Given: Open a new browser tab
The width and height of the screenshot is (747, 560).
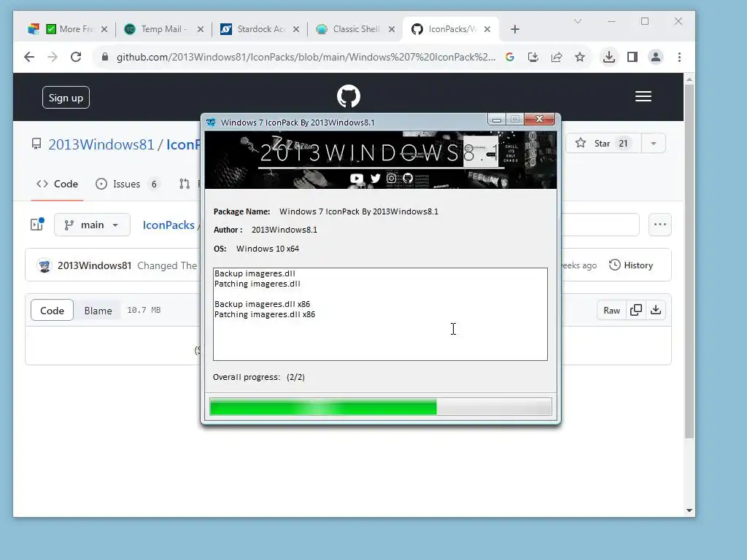Looking at the screenshot, I should point(514,29).
